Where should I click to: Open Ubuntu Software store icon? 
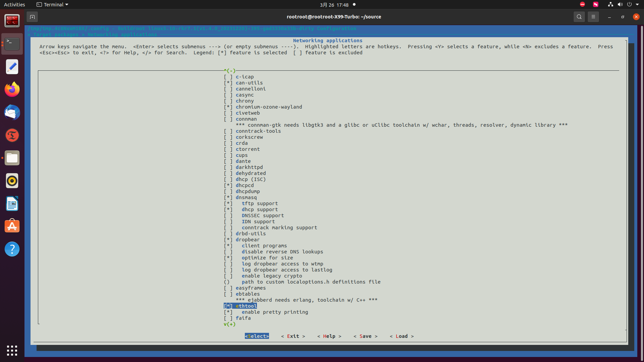pos(12,226)
